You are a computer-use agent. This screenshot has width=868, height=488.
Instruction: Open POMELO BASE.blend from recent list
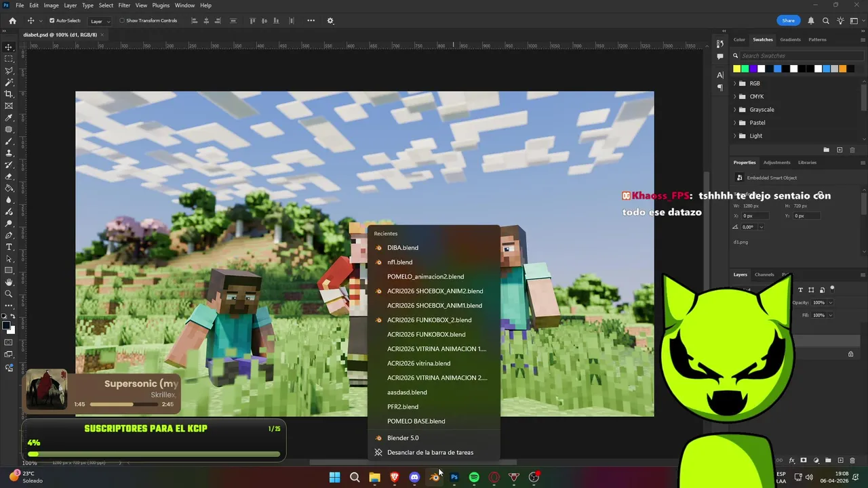point(434,422)
